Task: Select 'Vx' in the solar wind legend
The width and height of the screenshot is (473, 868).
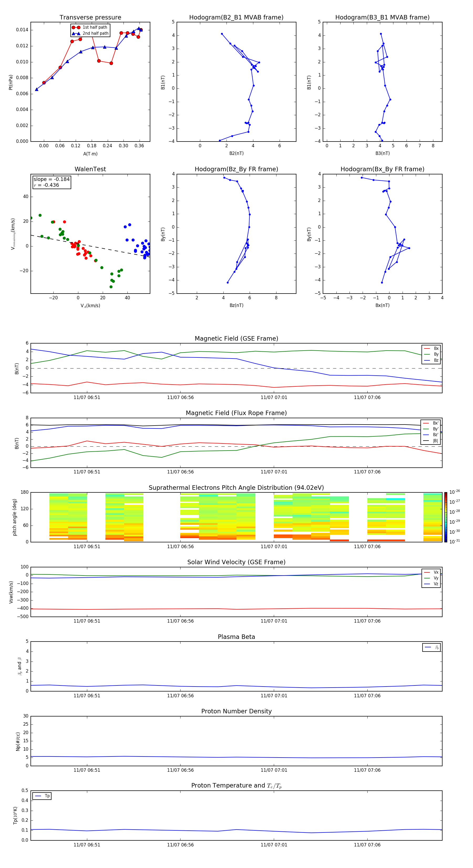Action: [431, 572]
